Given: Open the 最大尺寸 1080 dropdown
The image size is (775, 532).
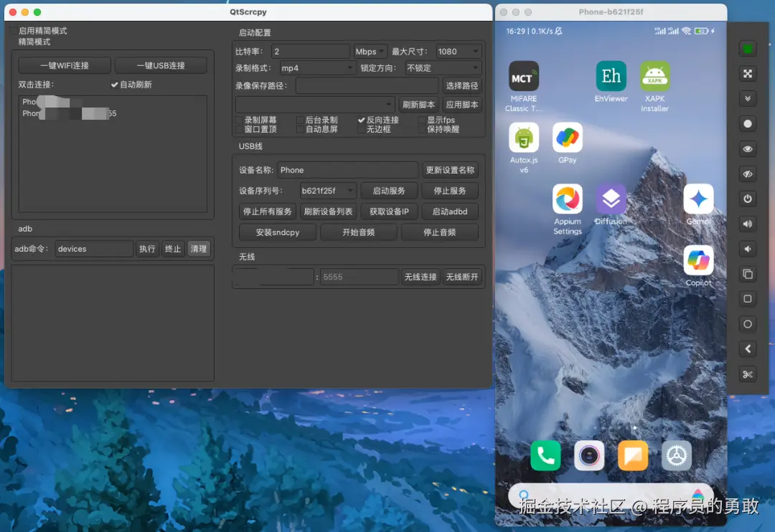Looking at the screenshot, I should (458, 52).
